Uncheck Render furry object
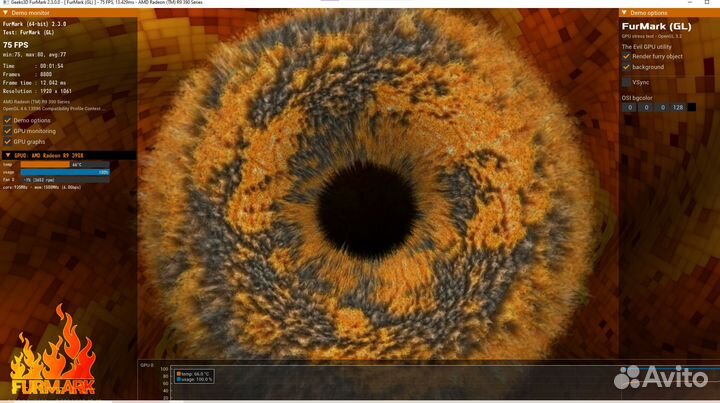Image resolution: width=720 pixels, height=403 pixels. [626, 57]
